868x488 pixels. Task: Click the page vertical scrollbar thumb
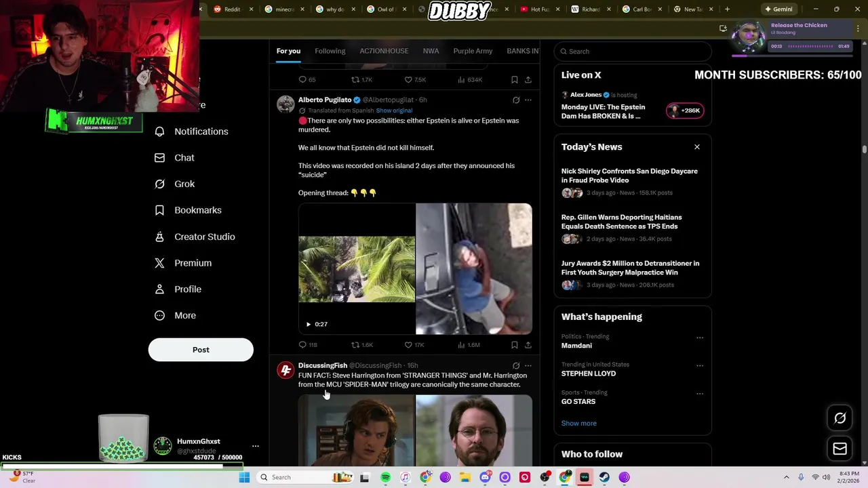point(864,149)
